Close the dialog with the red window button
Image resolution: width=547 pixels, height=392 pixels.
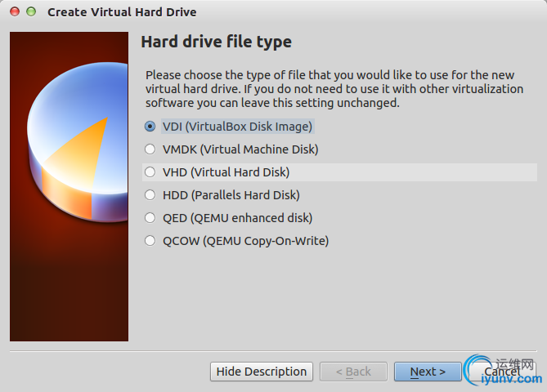[13, 12]
